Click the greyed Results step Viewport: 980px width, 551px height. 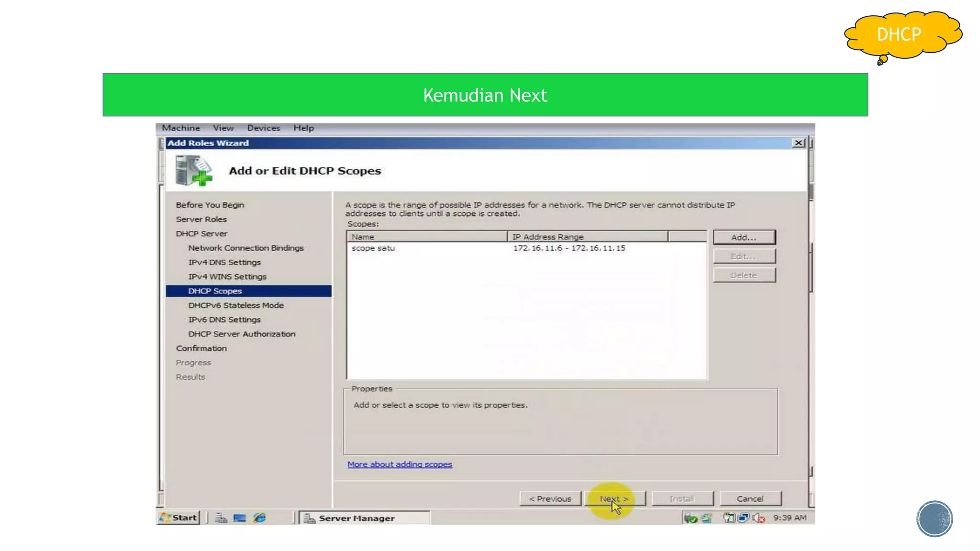[190, 377]
